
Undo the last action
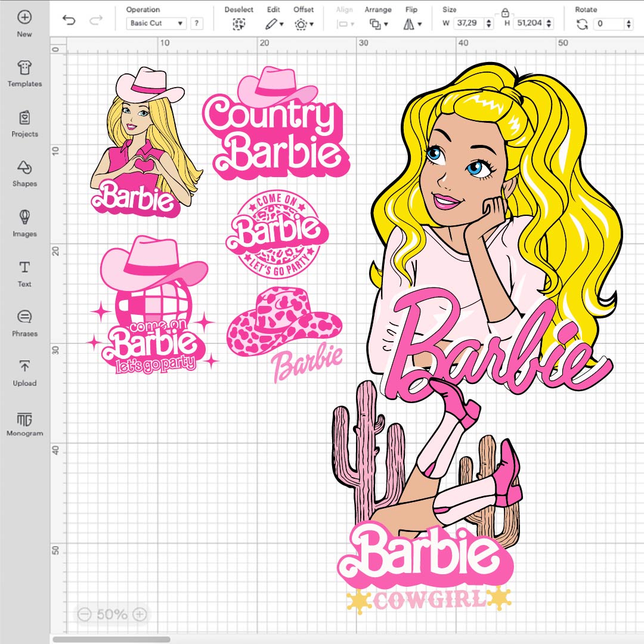pos(69,20)
